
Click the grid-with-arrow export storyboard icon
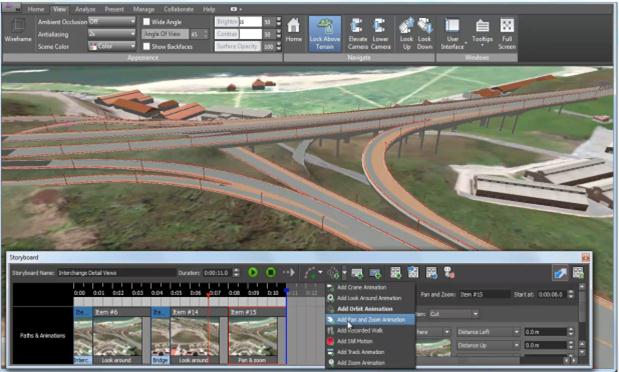(x=431, y=272)
